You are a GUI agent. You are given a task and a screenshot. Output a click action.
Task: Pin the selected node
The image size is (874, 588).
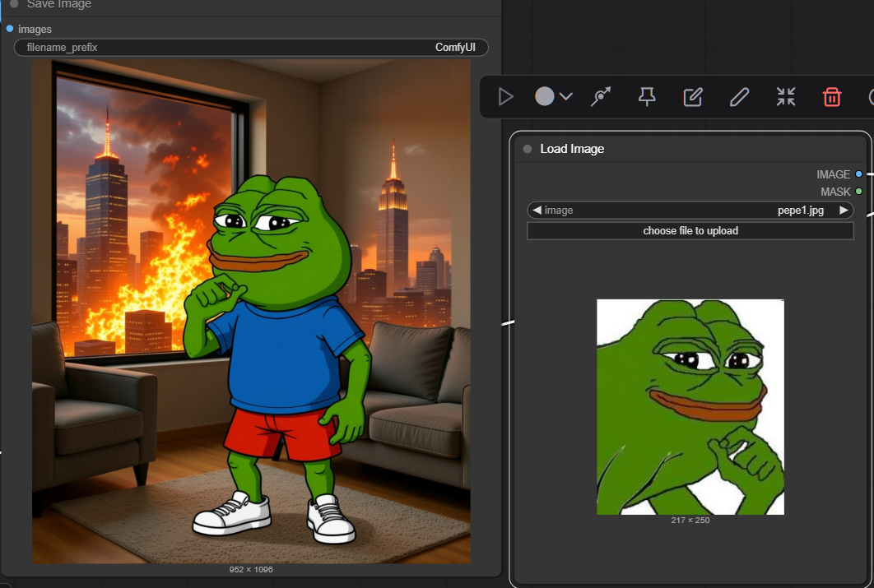click(x=647, y=97)
